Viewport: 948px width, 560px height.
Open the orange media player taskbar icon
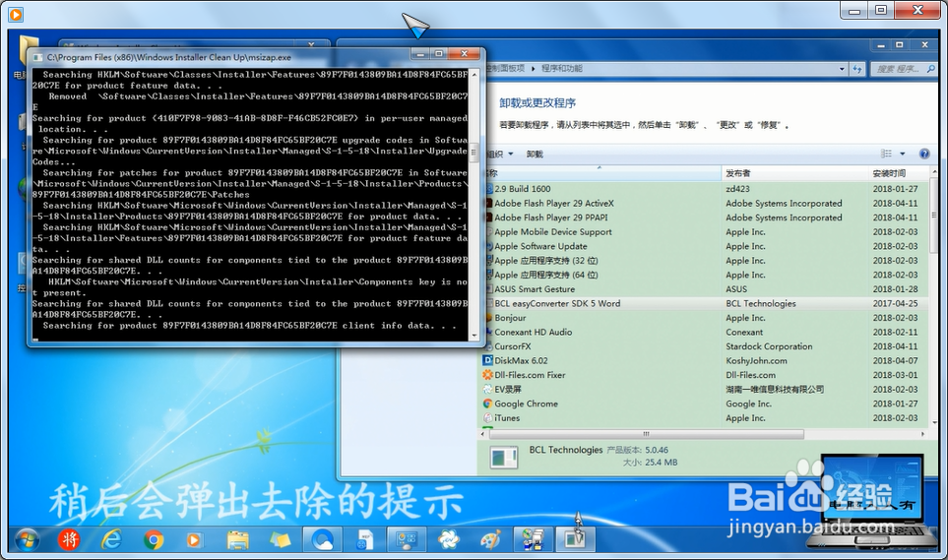tap(194, 538)
